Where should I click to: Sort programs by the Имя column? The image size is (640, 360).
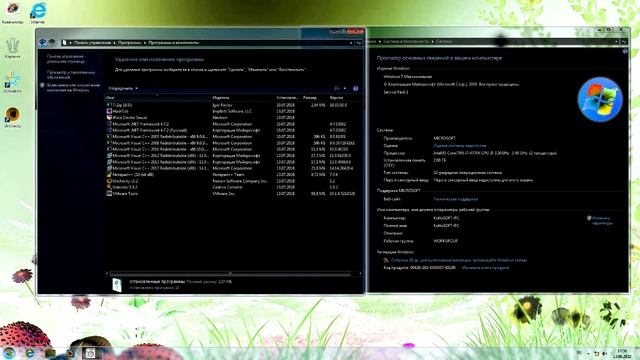click(x=158, y=98)
